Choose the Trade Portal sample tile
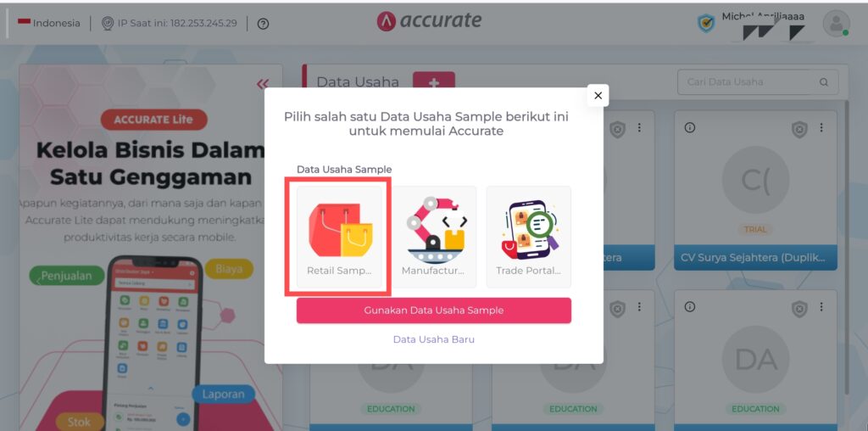 pyautogui.click(x=529, y=237)
